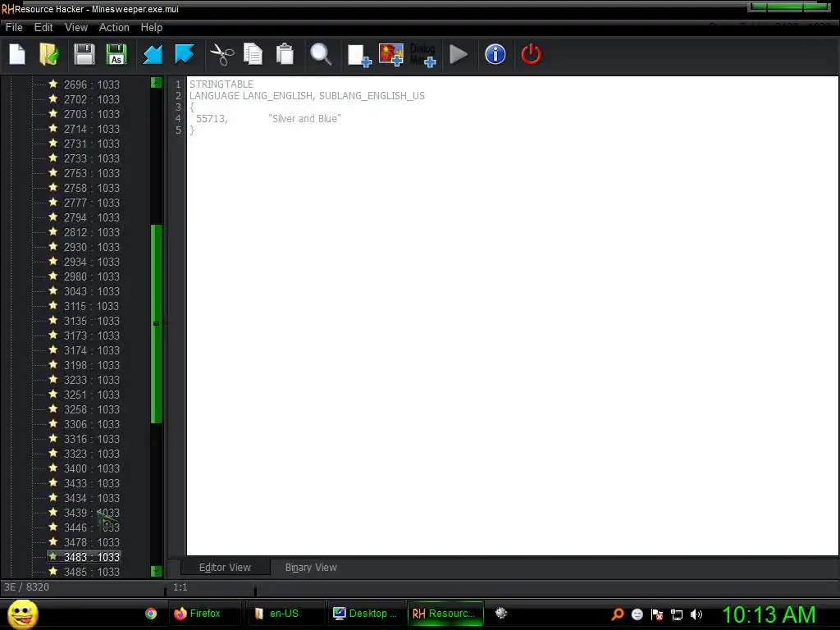Open the File menu

tap(14, 27)
